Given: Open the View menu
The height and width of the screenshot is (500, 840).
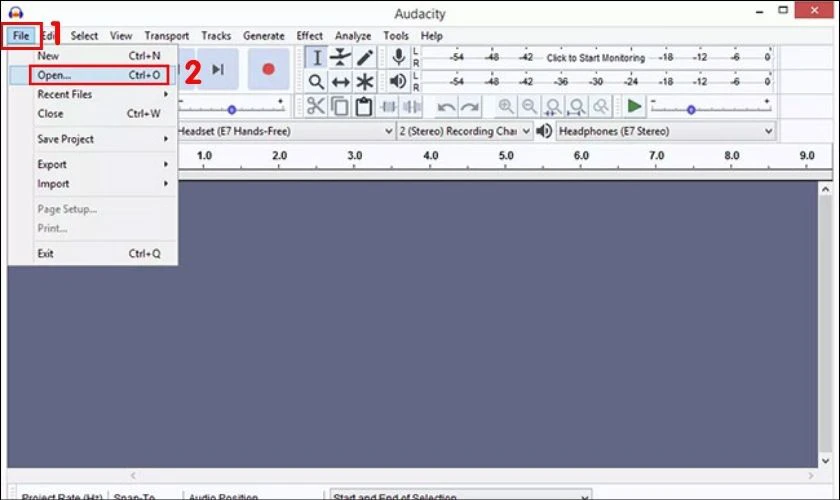Looking at the screenshot, I should click(x=121, y=36).
